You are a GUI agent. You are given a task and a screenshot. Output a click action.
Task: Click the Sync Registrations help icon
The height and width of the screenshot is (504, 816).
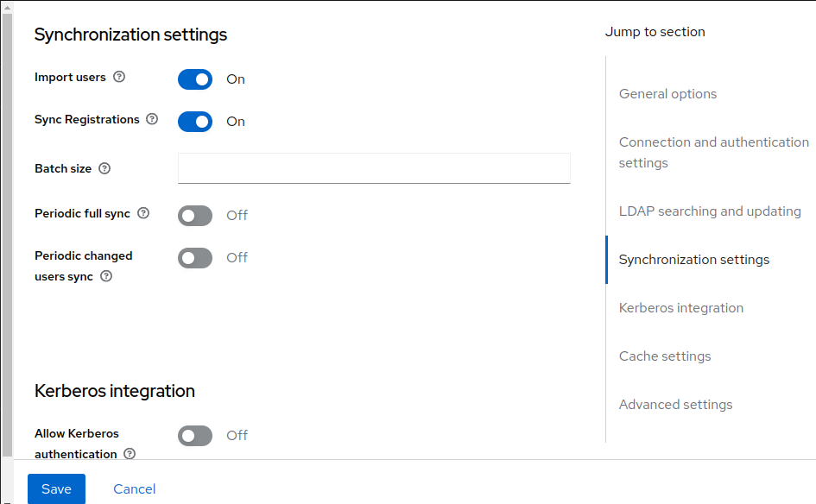pos(153,119)
